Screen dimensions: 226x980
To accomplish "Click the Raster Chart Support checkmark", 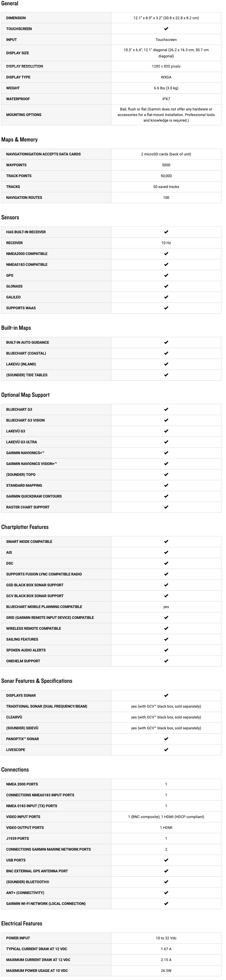I will coord(166,507).
